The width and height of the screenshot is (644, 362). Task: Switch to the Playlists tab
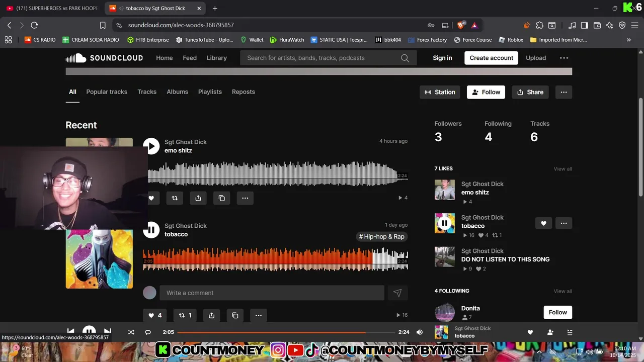[x=210, y=92]
